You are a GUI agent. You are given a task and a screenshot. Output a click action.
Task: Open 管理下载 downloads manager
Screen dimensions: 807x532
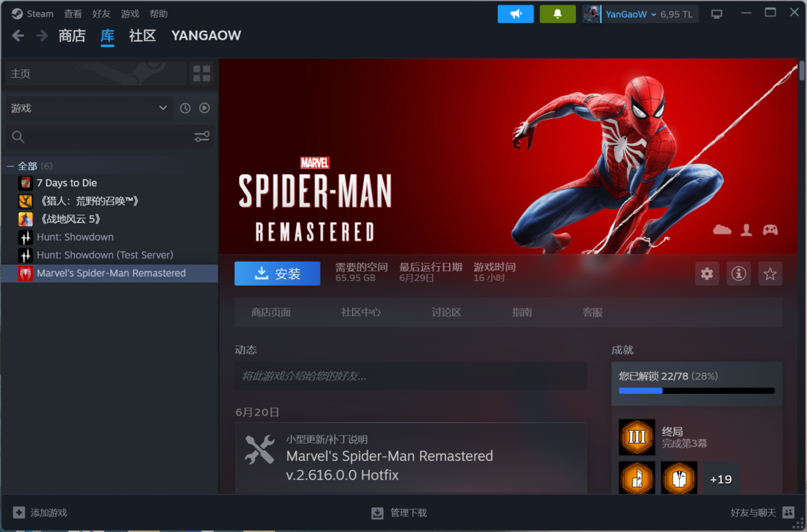[x=399, y=513]
